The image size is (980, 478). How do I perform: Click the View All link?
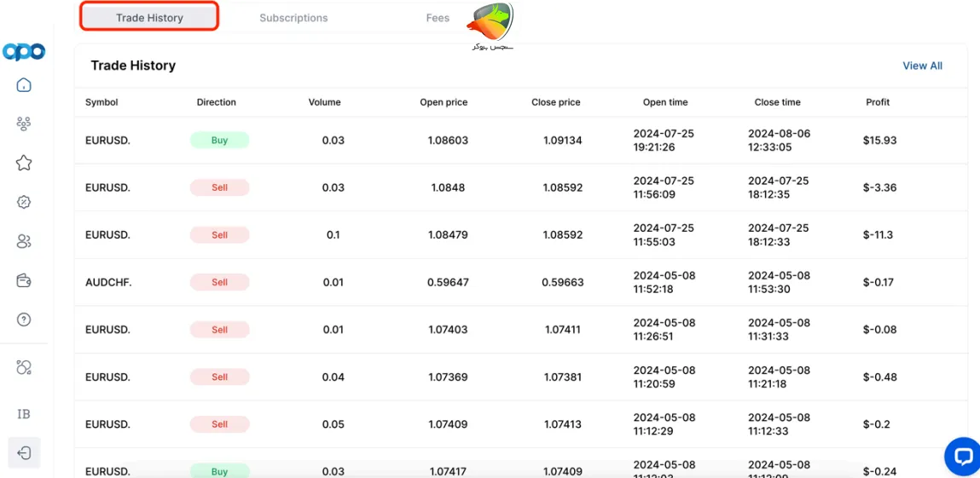click(922, 66)
